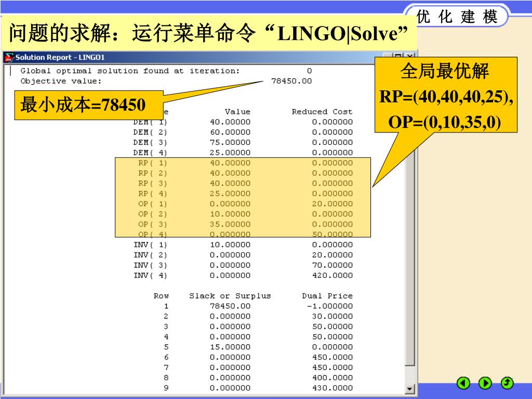Click the 'Reduced Cost' column header
Screen dimensions: 532x399
322,112
